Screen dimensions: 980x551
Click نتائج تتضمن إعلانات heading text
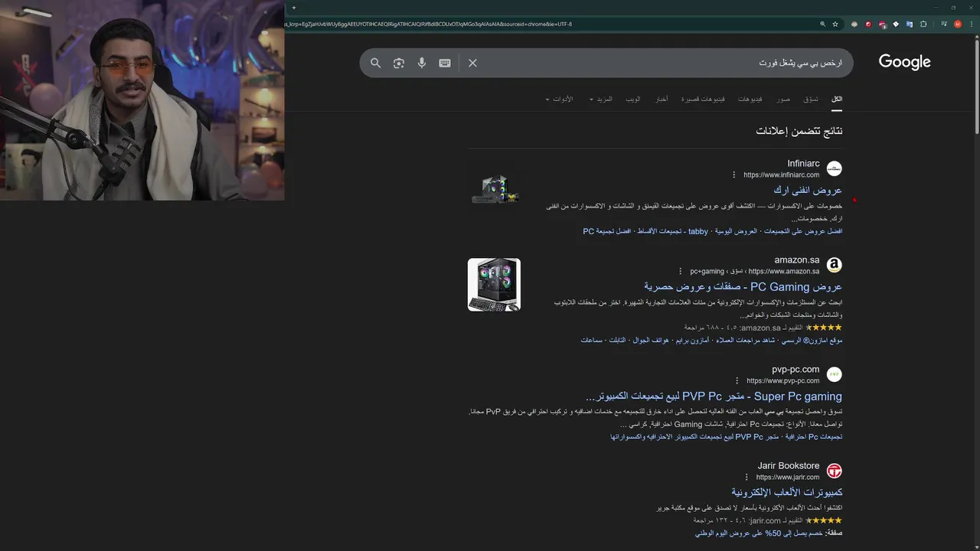pyautogui.click(x=799, y=131)
